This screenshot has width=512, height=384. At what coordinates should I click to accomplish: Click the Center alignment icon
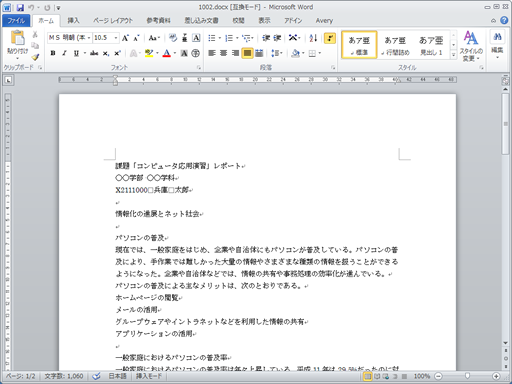[x=223, y=53]
